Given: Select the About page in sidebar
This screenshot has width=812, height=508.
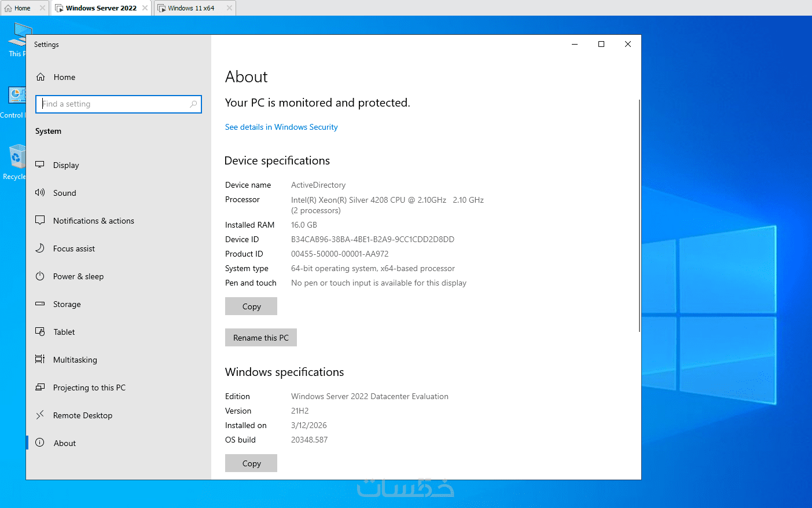Looking at the screenshot, I should point(119,443).
